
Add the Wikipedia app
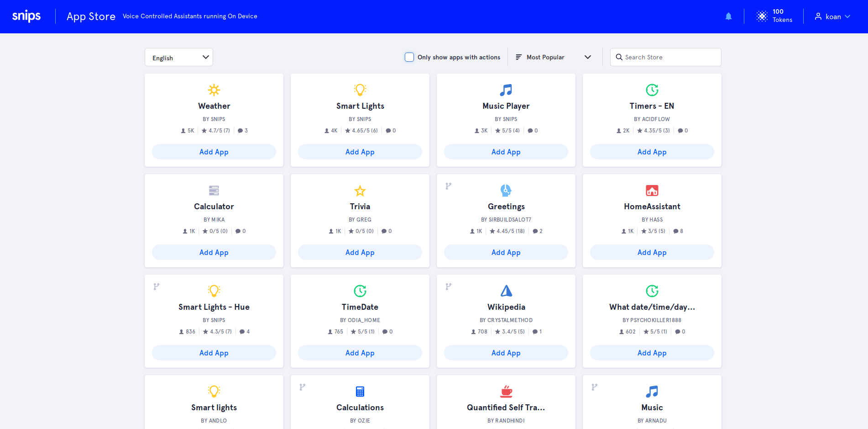506,353
